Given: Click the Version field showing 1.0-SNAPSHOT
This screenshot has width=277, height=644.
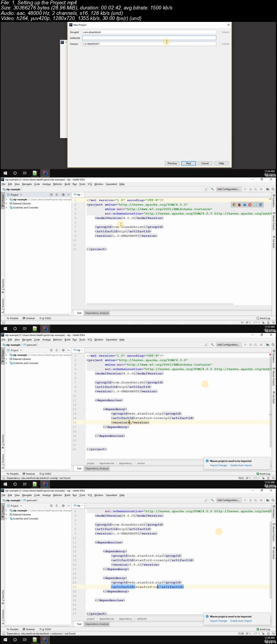Looking at the screenshot, I should pyautogui.click(x=149, y=44).
